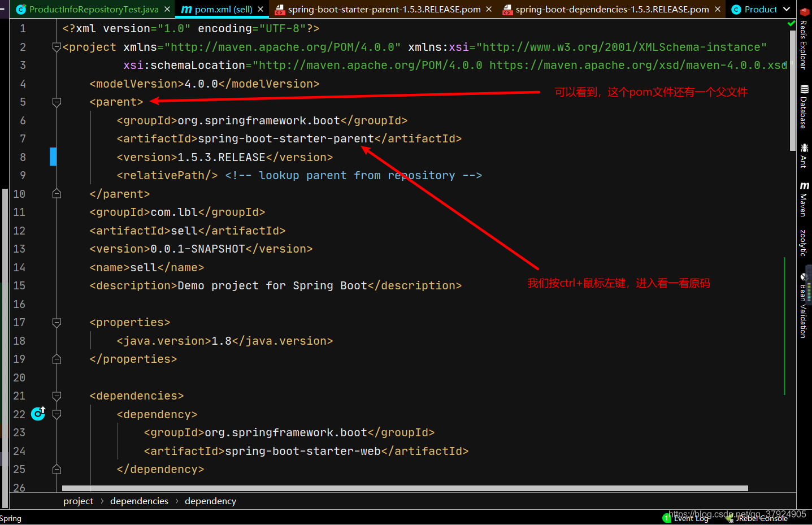Collapse the parent block fold at line 5
This screenshot has width=812, height=525.
click(x=57, y=102)
